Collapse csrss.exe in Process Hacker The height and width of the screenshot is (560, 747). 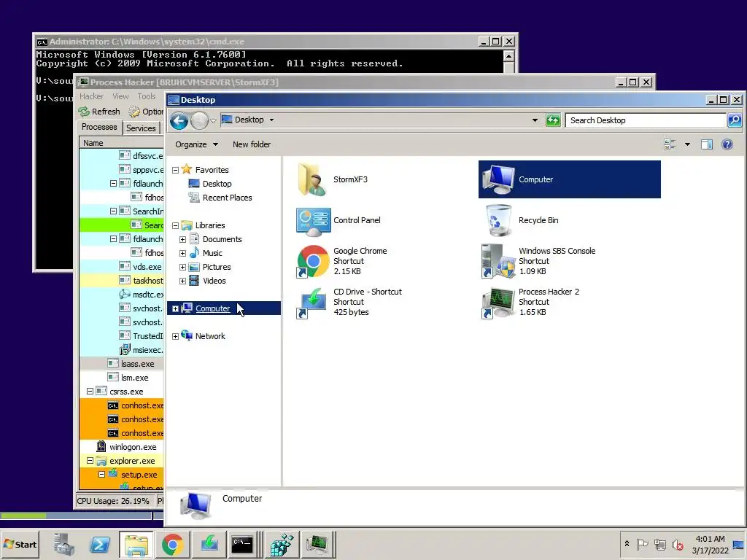click(90, 392)
